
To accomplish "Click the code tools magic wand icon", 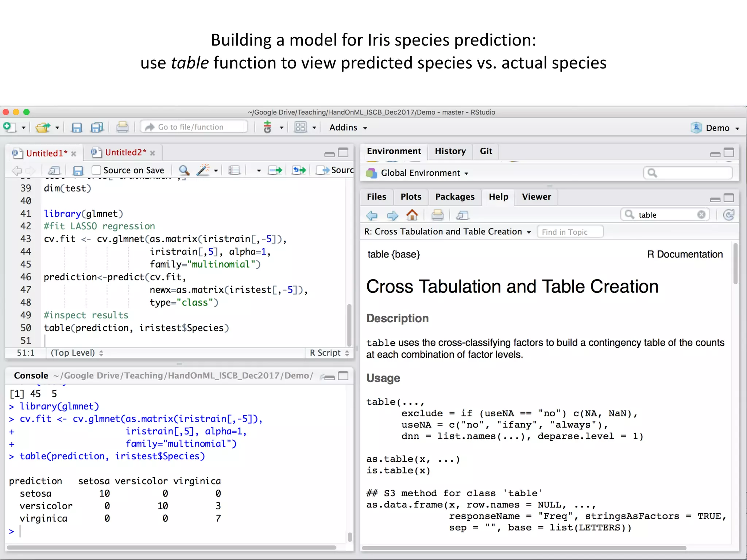I will click(203, 170).
